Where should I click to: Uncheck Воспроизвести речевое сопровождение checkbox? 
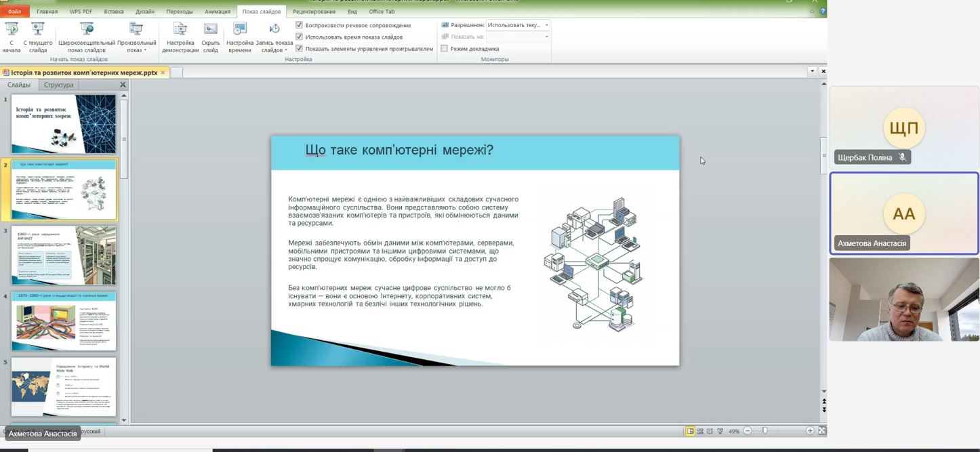[300, 25]
